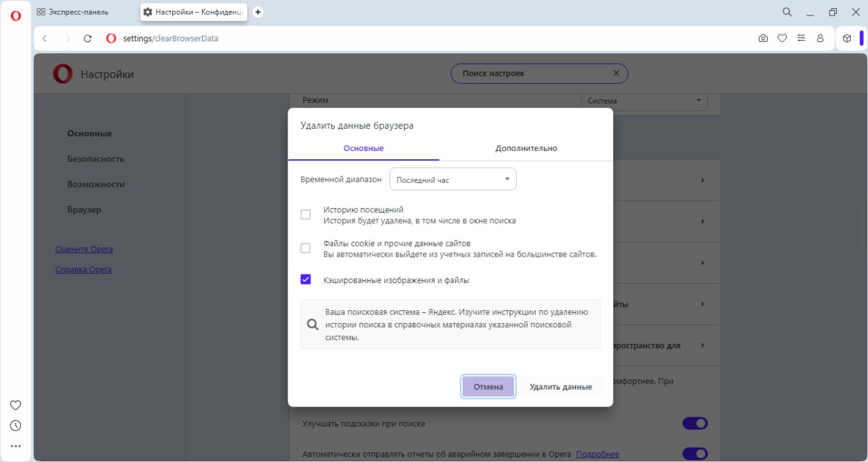Click gear icon on Settings tab

point(148,12)
